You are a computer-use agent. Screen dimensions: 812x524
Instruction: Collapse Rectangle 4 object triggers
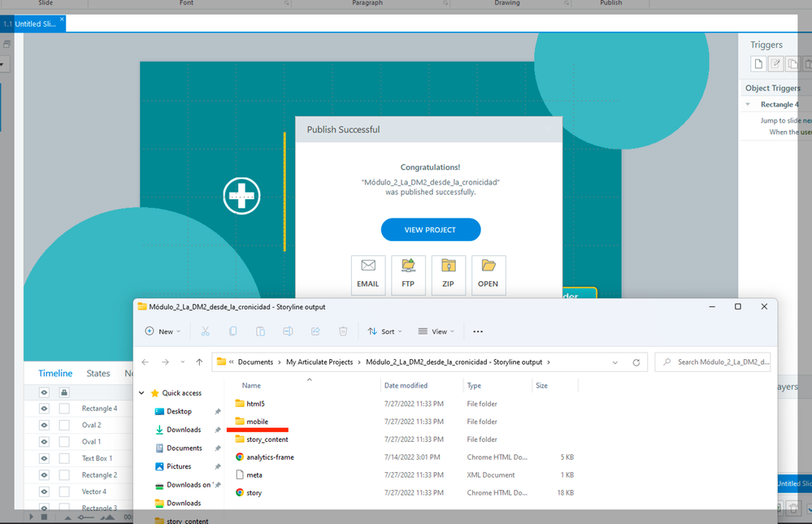(748, 105)
